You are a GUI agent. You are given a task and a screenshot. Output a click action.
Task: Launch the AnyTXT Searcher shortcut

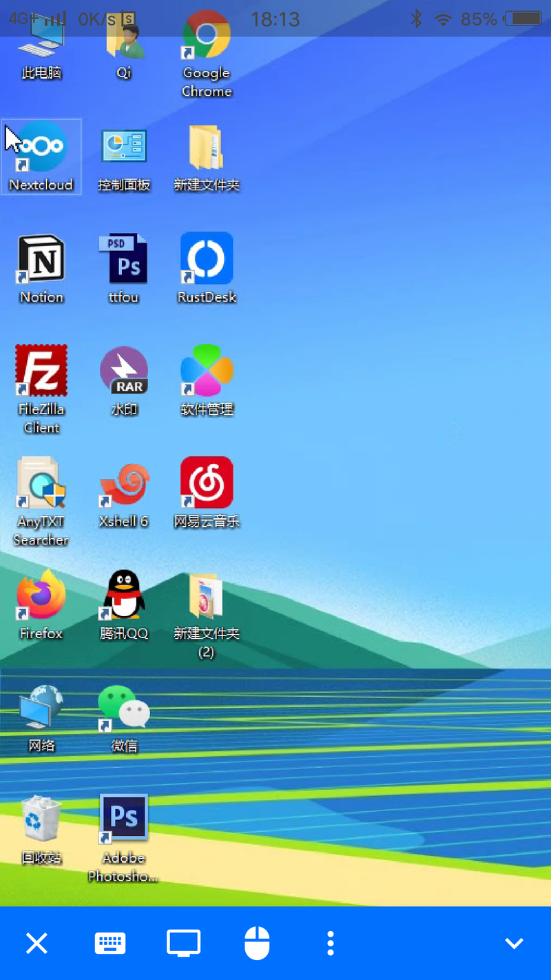[x=41, y=502]
